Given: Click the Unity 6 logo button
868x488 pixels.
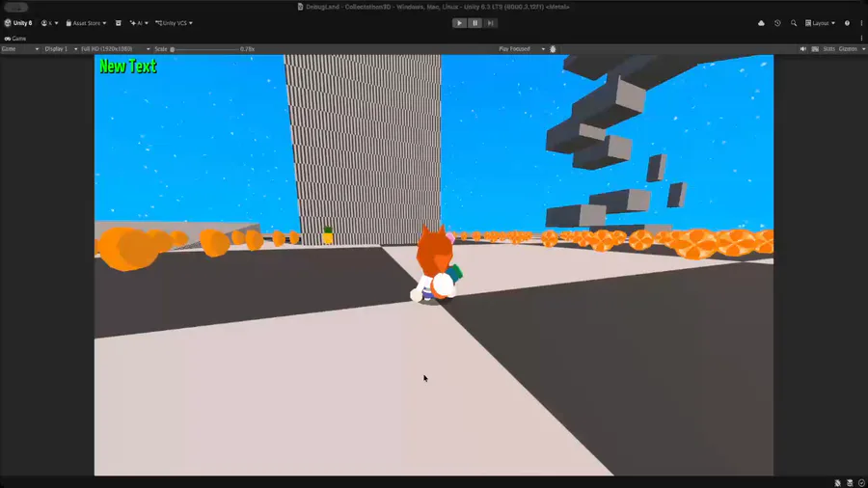Looking at the screenshot, I should 18,23.
